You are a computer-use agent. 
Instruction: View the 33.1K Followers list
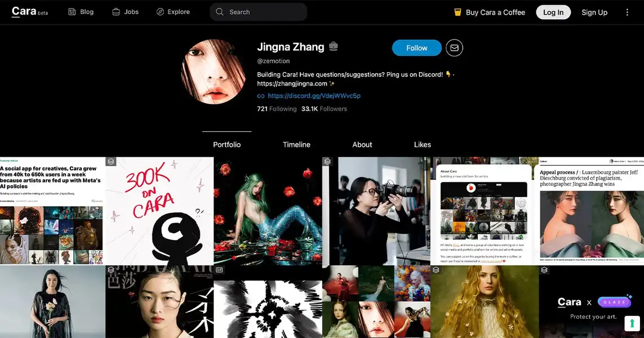(324, 109)
